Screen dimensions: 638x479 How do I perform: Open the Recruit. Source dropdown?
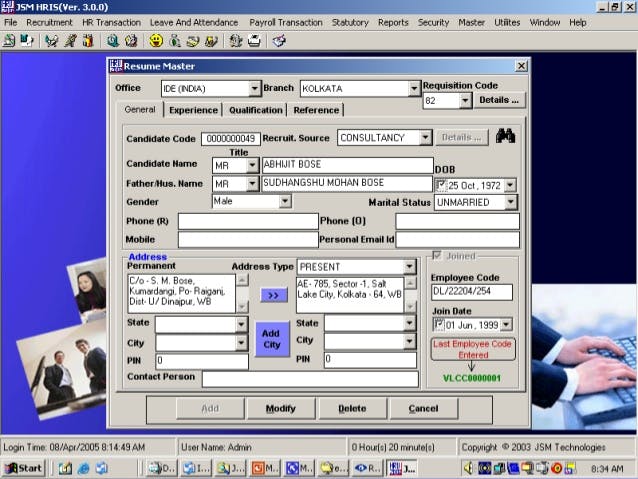point(426,137)
